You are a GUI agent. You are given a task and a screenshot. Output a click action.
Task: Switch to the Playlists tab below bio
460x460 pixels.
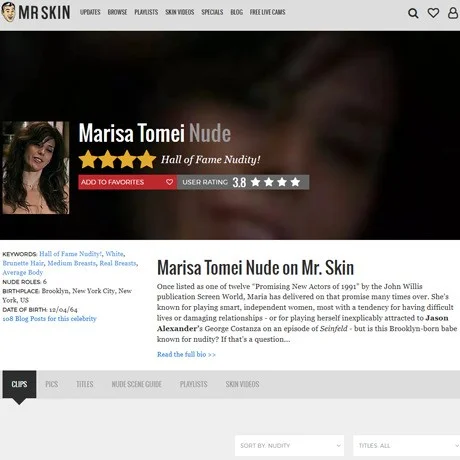pos(194,384)
